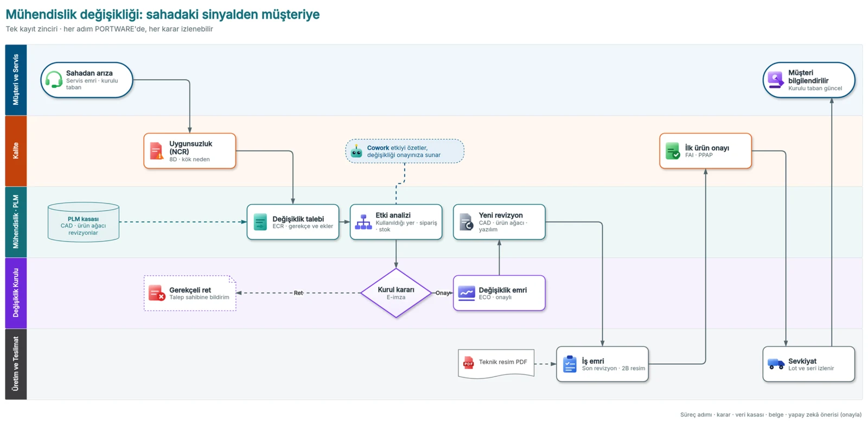Click the Değişiklik emri chart icon
The image size is (868, 424).
[466, 293]
